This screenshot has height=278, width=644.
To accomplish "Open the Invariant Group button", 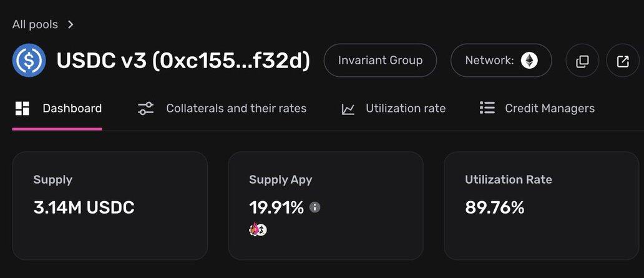I will [380, 61].
